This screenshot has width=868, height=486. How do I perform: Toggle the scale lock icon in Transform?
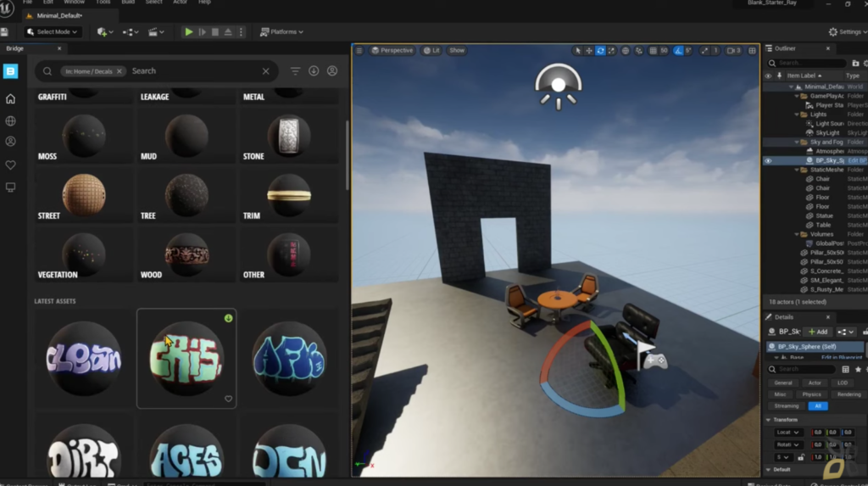pyautogui.click(x=801, y=457)
